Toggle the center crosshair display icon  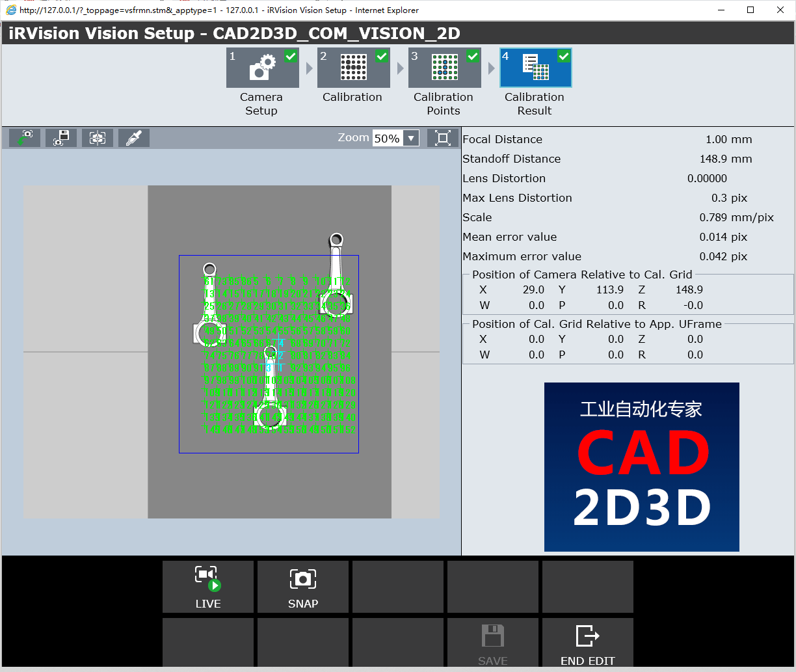[98, 138]
